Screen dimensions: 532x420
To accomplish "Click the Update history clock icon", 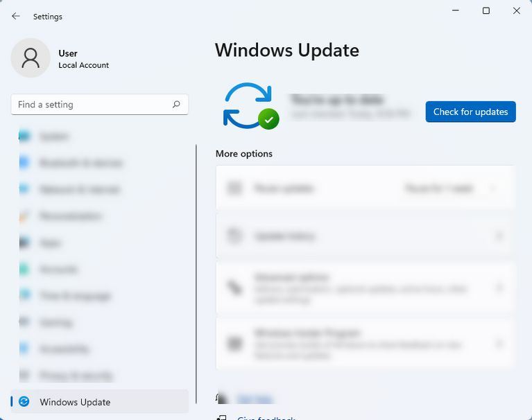I will click(235, 236).
